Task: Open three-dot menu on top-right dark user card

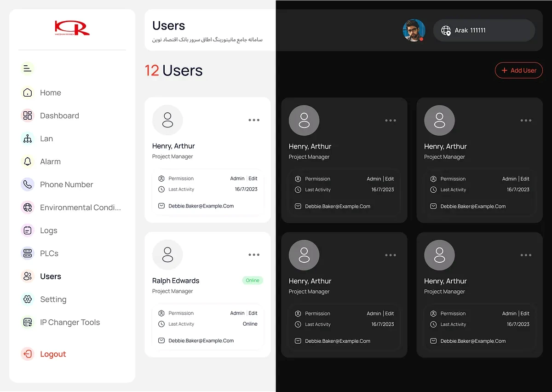Action: point(526,121)
